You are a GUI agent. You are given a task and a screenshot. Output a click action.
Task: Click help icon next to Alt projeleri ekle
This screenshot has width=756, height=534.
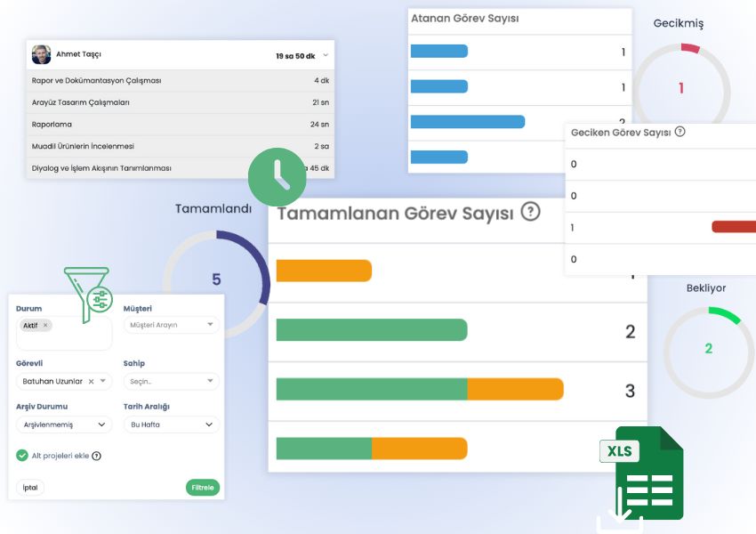97,456
